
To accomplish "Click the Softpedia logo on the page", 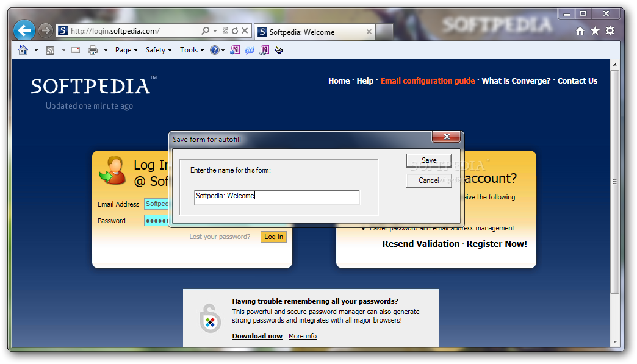I will pos(93,85).
